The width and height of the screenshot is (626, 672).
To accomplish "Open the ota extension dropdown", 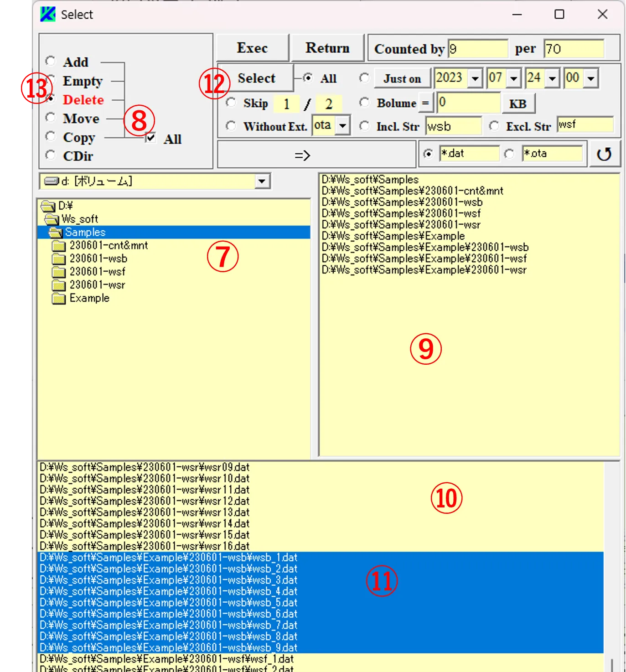I will click(x=342, y=125).
